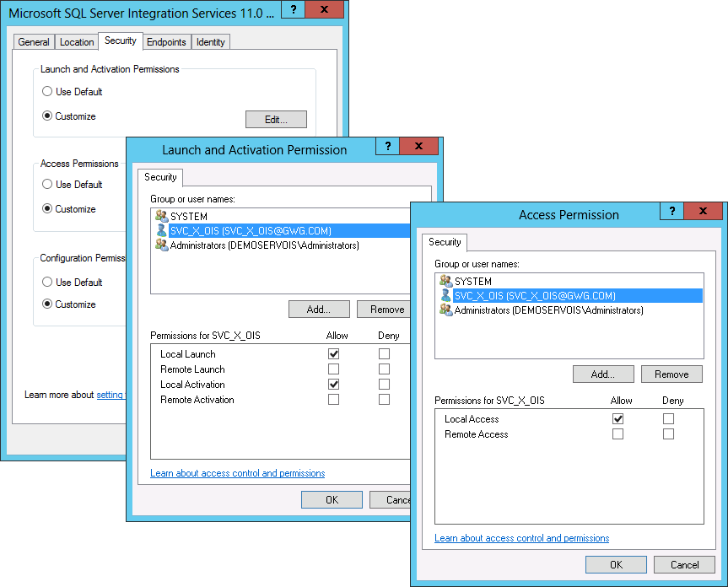This screenshot has width=728, height=587.
Task: Open access control link in Access Permission dialog
Action: [521, 538]
